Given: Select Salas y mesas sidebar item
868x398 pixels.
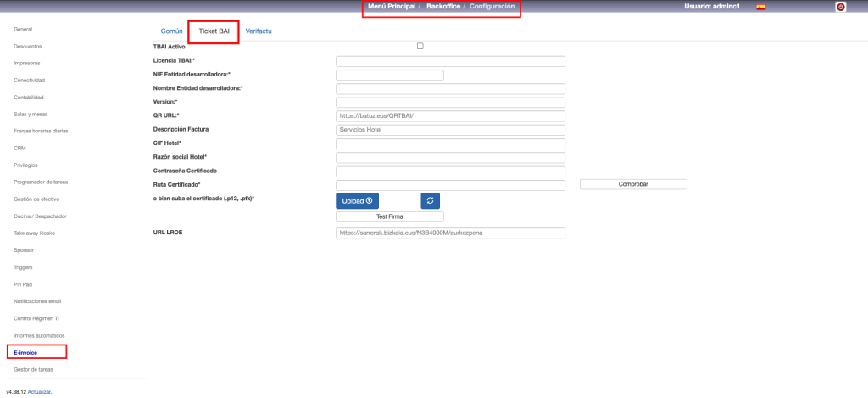Looking at the screenshot, I should (x=31, y=114).
